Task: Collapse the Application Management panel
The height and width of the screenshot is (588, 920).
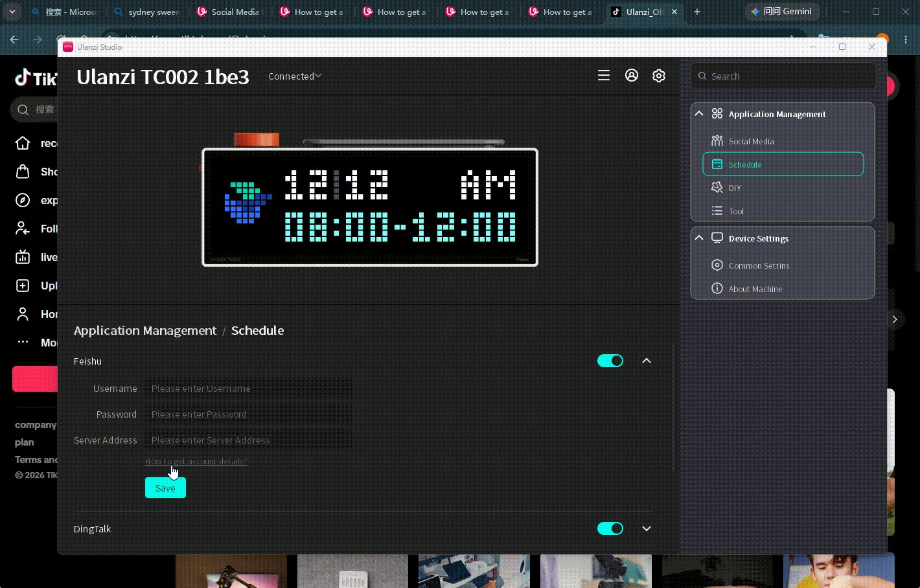Action: [699, 113]
